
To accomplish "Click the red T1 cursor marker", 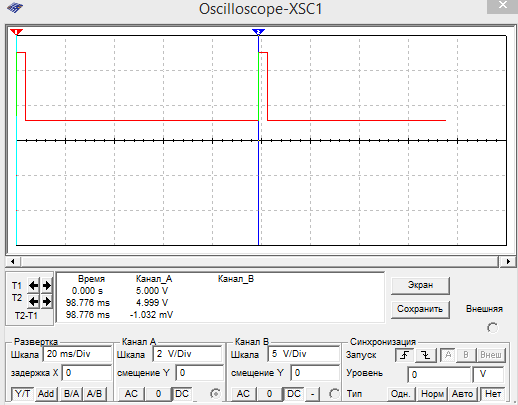I will (16, 32).
